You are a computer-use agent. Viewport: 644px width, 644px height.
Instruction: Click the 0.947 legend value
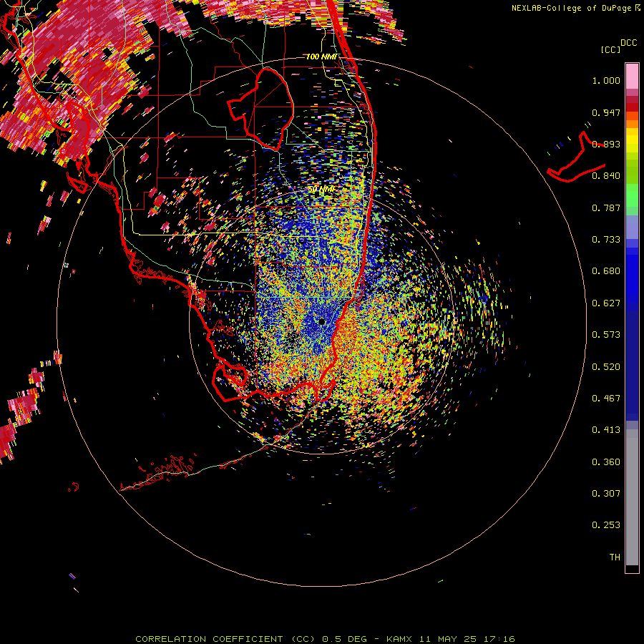click(x=606, y=112)
